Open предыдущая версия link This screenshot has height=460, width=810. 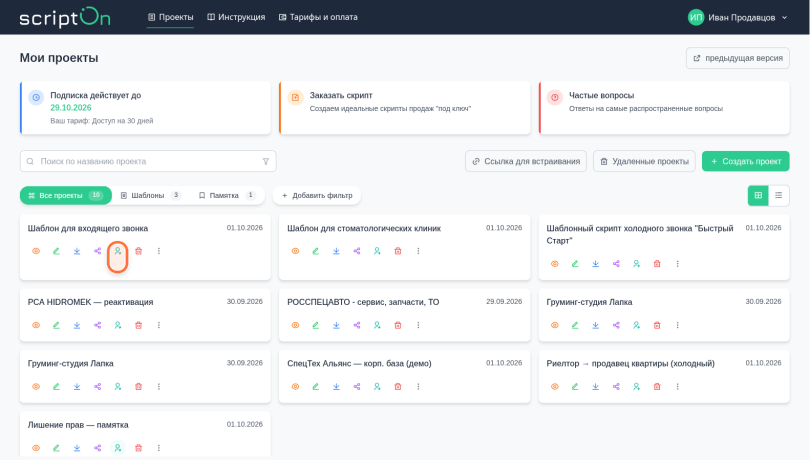tap(738, 58)
